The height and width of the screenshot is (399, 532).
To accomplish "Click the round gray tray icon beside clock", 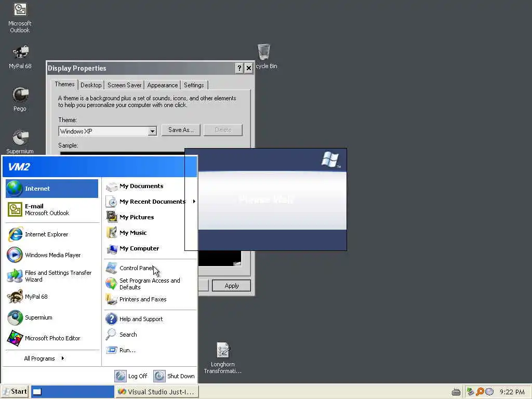I will [489, 392].
